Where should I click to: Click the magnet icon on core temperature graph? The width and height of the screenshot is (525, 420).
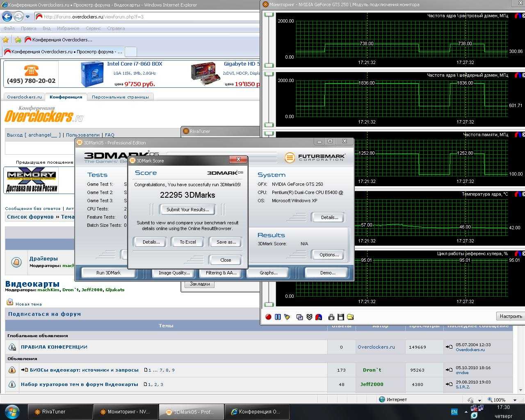518,194
